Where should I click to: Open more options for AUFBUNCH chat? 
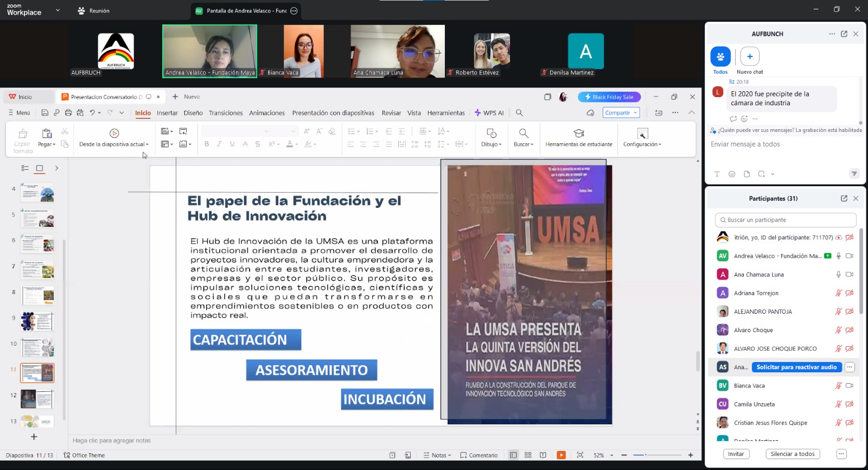tap(832, 34)
